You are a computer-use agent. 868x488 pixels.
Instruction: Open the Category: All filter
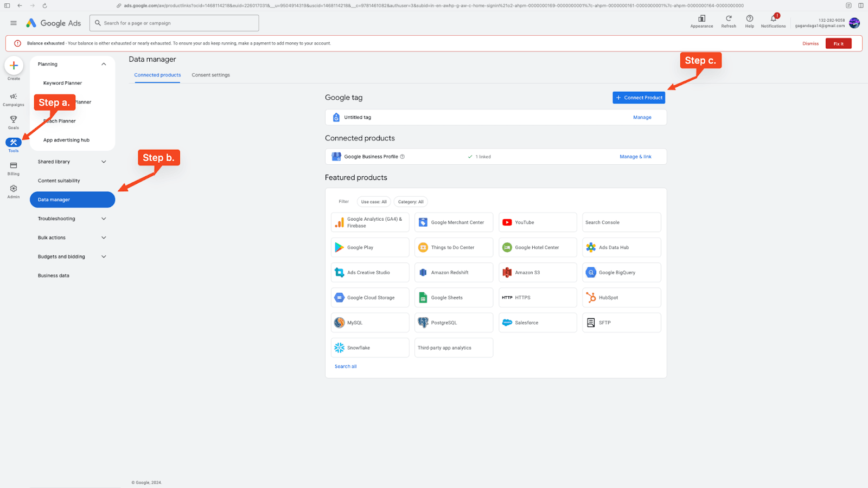tap(411, 202)
